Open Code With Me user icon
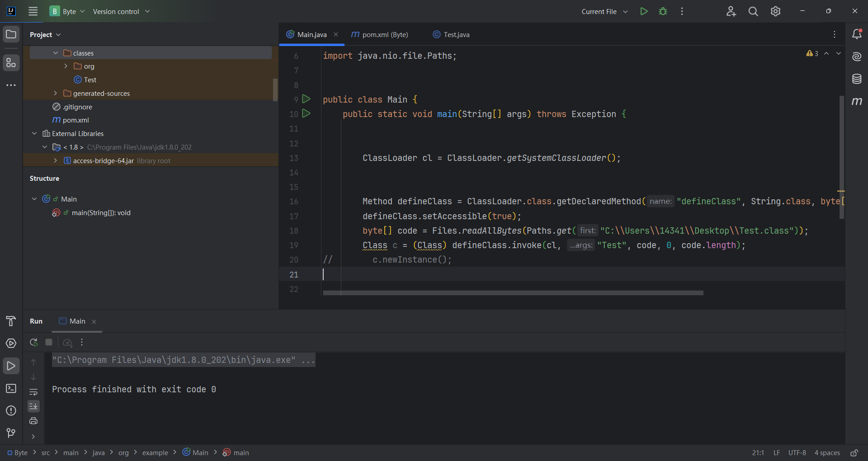Image resolution: width=868 pixels, height=461 pixels. (x=731, y=11)
